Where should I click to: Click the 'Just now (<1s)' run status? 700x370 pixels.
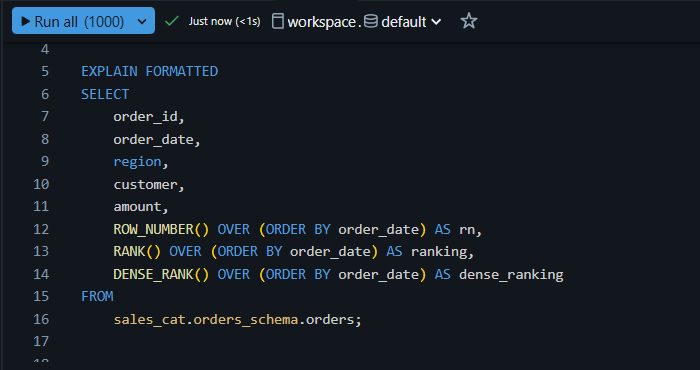225,21
